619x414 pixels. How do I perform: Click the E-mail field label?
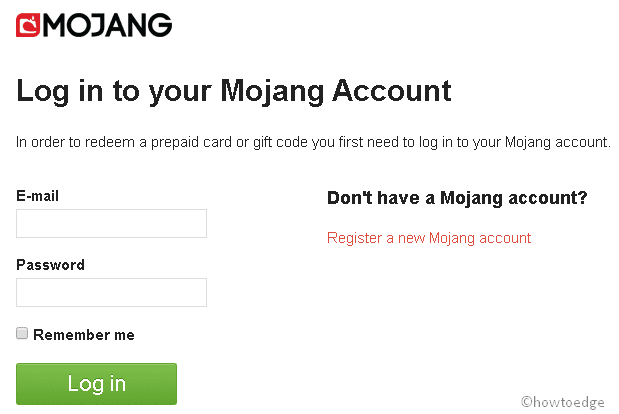pyautogui.click(x=38, y=196)
